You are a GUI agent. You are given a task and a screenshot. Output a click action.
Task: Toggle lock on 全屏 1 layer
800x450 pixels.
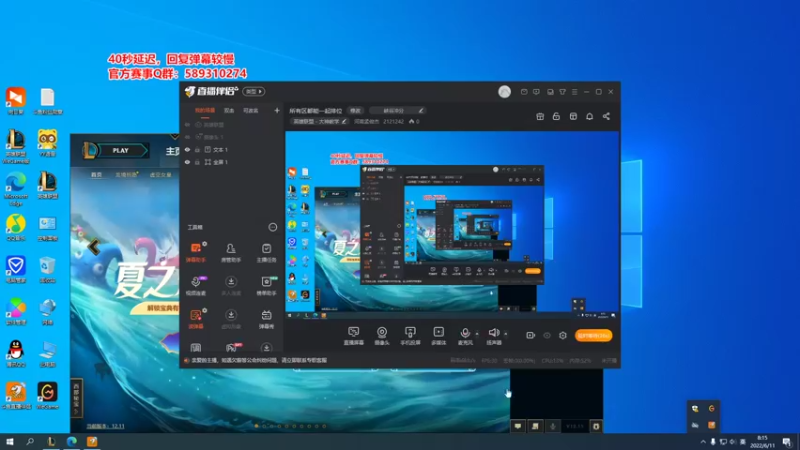pos(197,162)
